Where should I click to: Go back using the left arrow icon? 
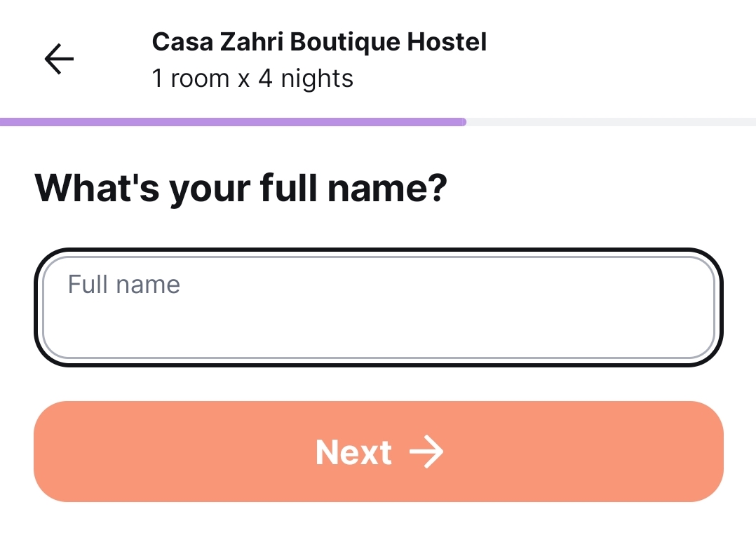coord(60,60)
